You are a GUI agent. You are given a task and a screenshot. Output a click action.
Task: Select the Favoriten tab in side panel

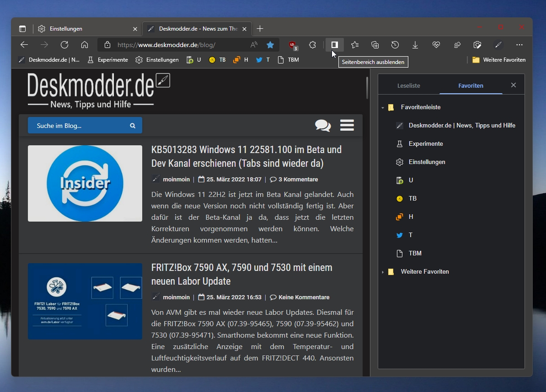coord(471,85)
